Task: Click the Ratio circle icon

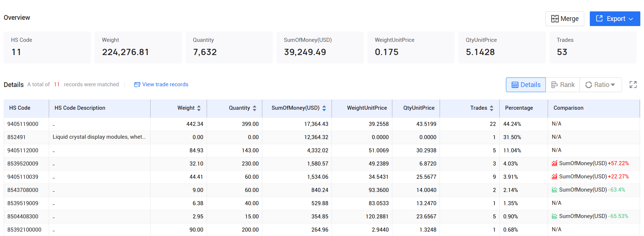Action: coord(588,85)
